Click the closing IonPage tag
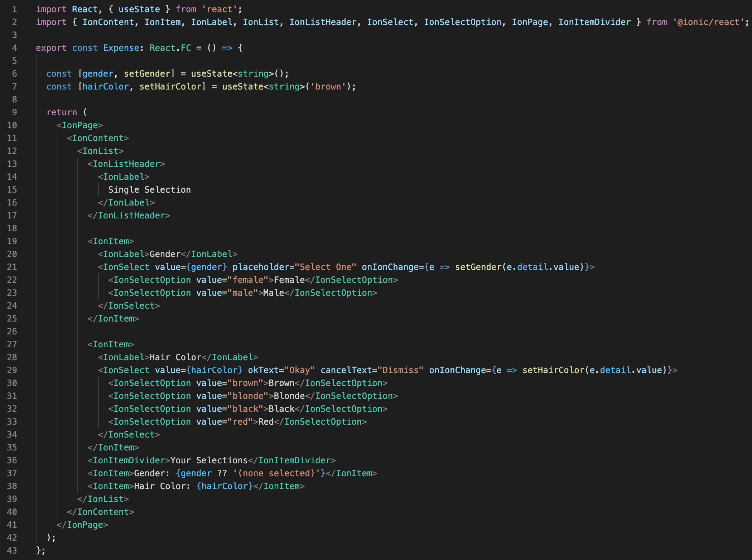This screenshot has height=560, width=752. [x=82, y=525]
